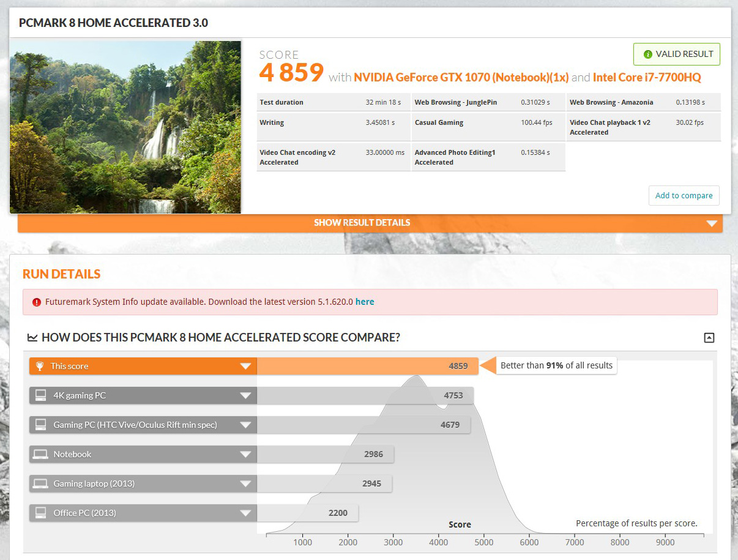Click the 2945 Gaming laptop score value
The width and height of the screenshot is (738, 560).
point(371,483)
